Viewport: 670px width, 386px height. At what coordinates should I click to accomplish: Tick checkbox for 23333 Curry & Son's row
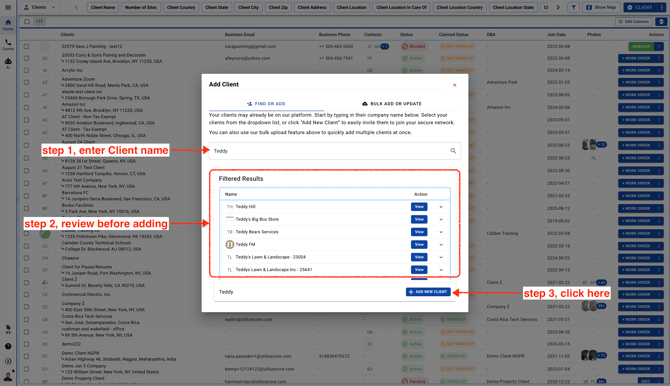coord(26,58)
